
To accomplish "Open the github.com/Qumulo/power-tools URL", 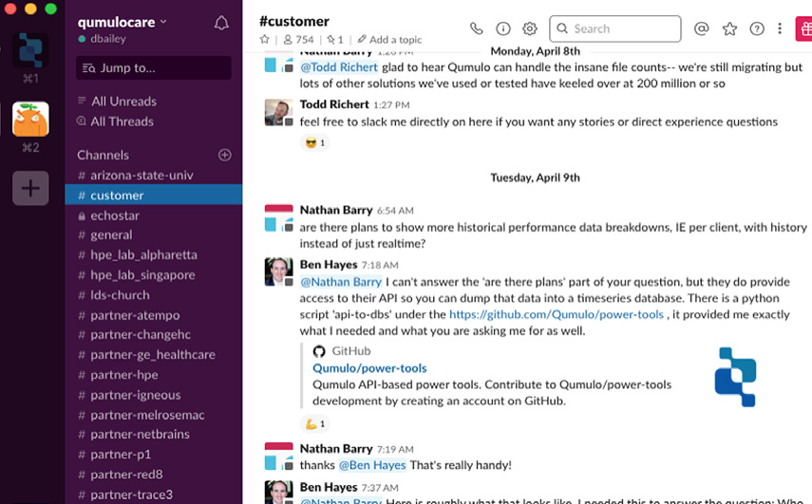I will 557,314.
